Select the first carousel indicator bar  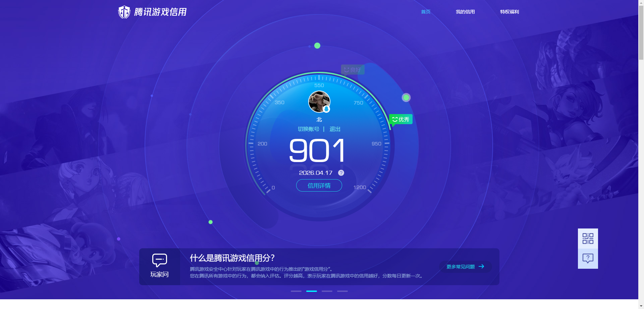pos(296,291)
